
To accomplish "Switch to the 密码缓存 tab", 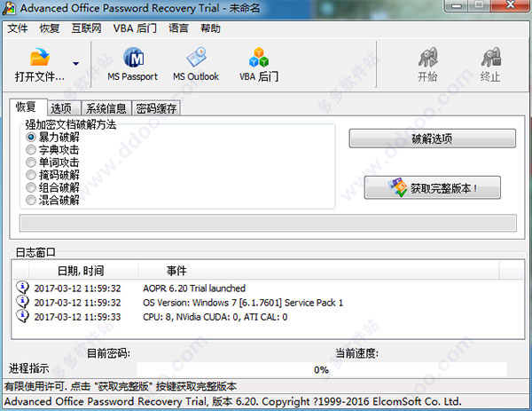I will point(156,108).
